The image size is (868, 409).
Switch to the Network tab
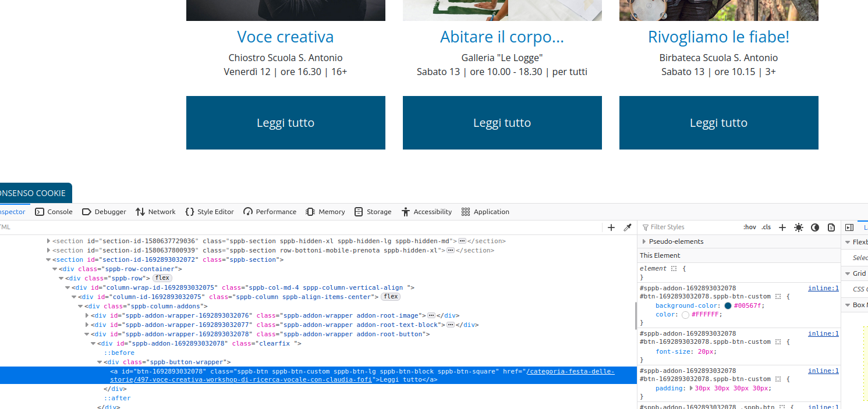pos(155,212)
